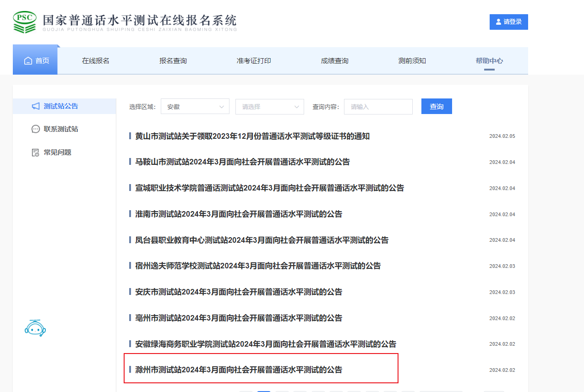Click the 2024.02.04 date on 马鞍山市 row
Image resolution: width=584 pixels, height=392 pixels.
coord(502,163)
